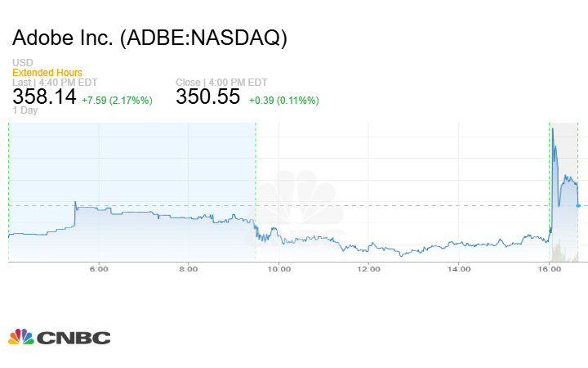Viewport: 588px width, 368px height.
Task: Click the faded peacock watermark in chart center
Action: click(304, 204)
